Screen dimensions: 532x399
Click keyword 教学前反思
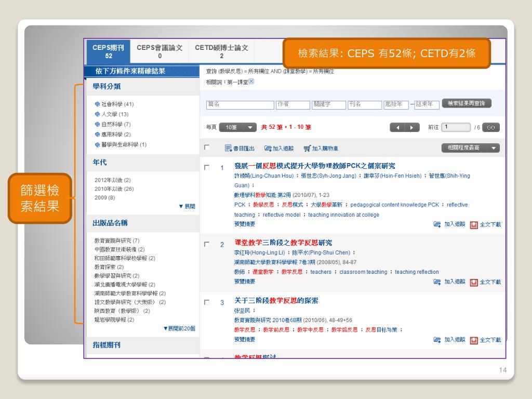point(276,330)
